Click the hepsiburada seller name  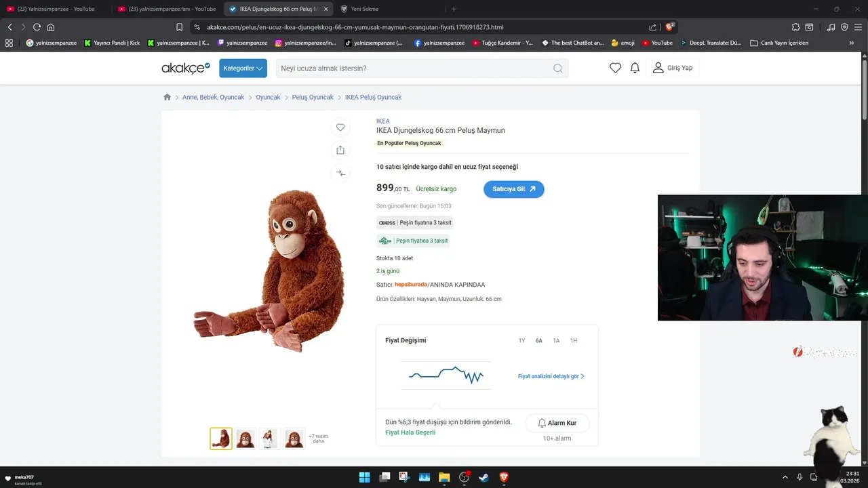click(411, 285)
